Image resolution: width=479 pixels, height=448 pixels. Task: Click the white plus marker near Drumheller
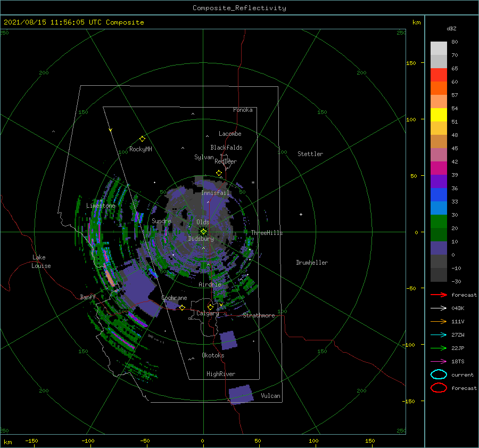(301, 214)
